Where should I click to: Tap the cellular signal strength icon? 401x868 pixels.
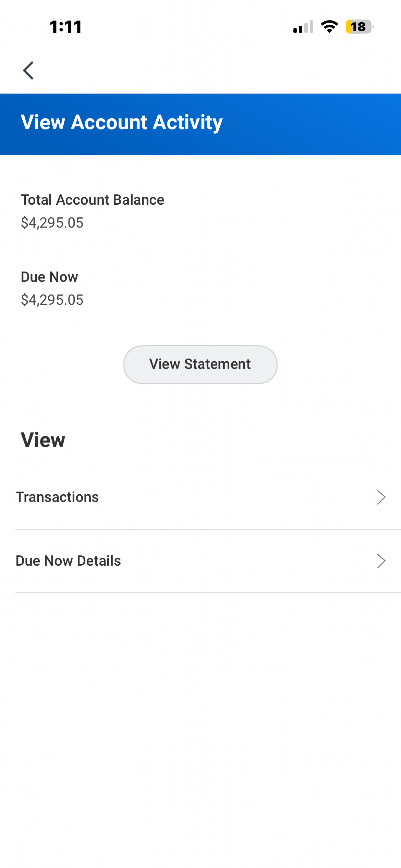point(303,27)
